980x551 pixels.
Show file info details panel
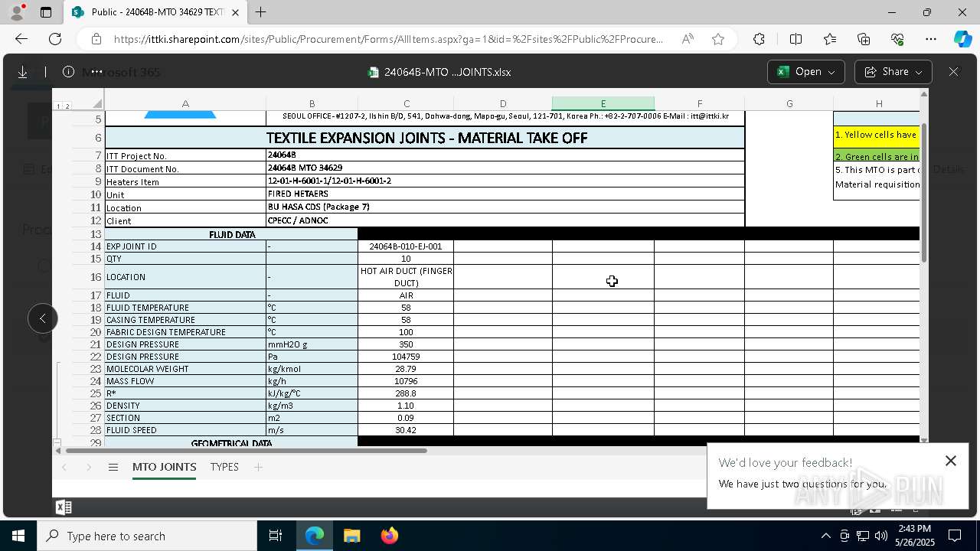[68, 72]
